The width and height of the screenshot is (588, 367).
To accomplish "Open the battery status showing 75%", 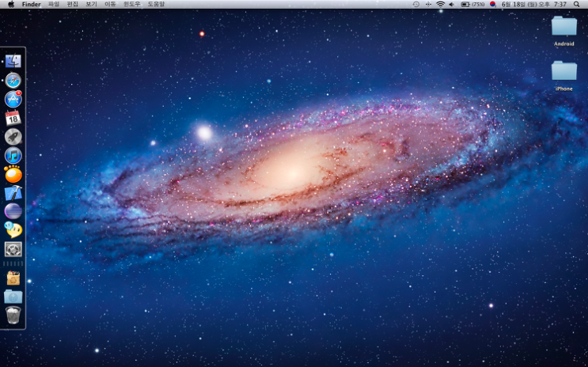I will 473,5.
